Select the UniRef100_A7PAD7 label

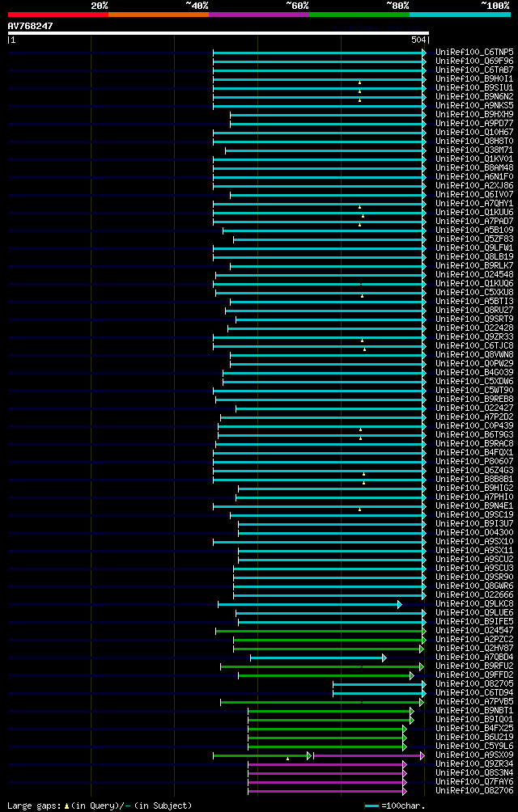pyautogui.click(x=474, y=222)
